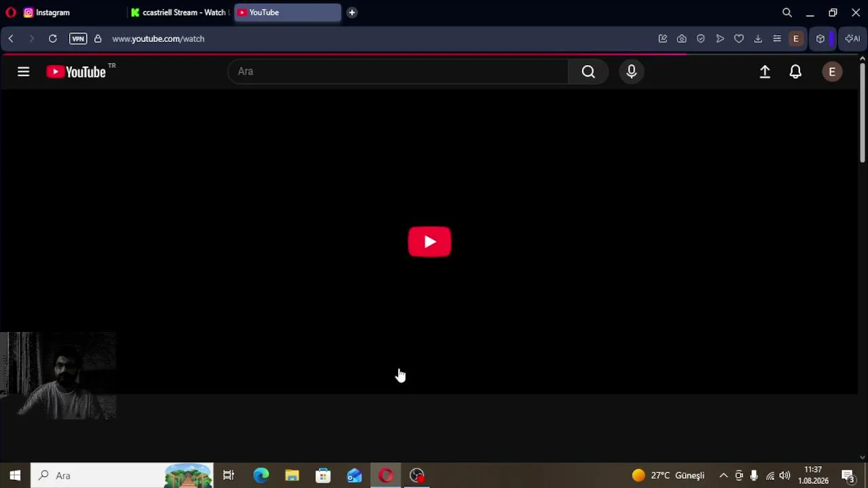Viewport: 868px width, 488px height.
Task: Open the pinboard edit icon in address bar
Action: click(663, 39)
